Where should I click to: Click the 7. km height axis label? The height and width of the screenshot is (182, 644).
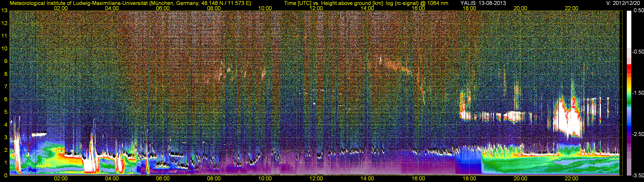[x=6, y=87]
